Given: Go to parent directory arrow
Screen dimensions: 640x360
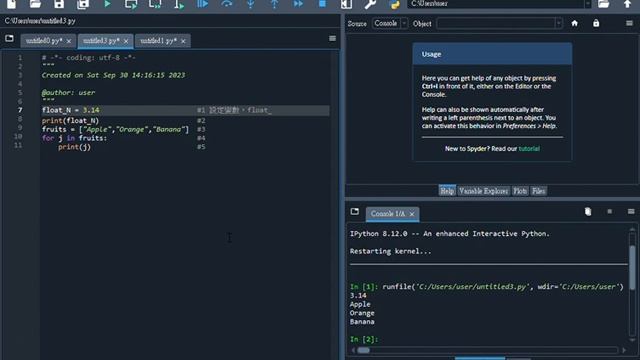Looking at the screenshot, I should pyautogui.click(x=627, y=4).
